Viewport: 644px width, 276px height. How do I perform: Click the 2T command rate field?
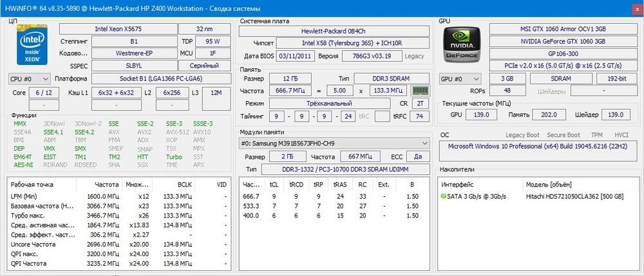coord(420,104)
